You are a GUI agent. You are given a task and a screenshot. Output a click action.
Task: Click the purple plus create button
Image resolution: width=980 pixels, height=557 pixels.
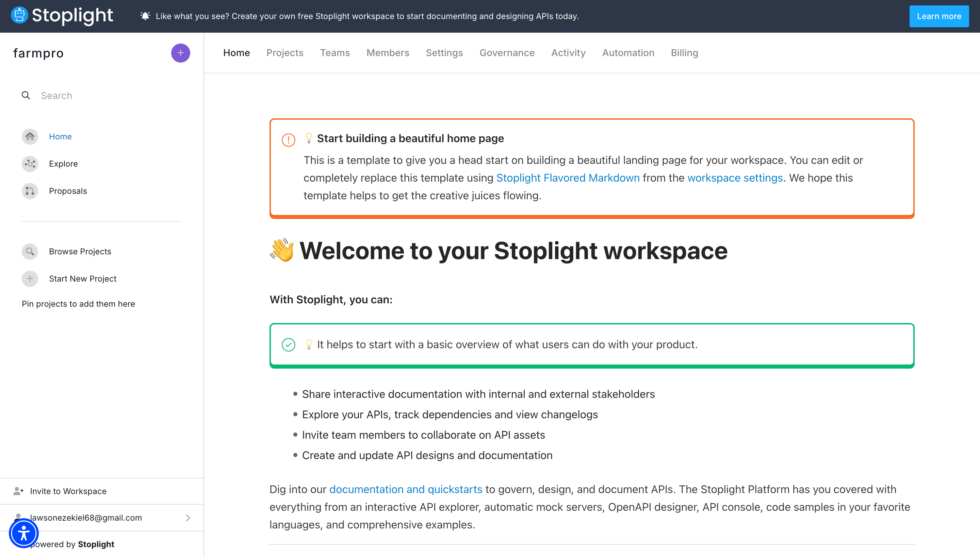(180, 53)
